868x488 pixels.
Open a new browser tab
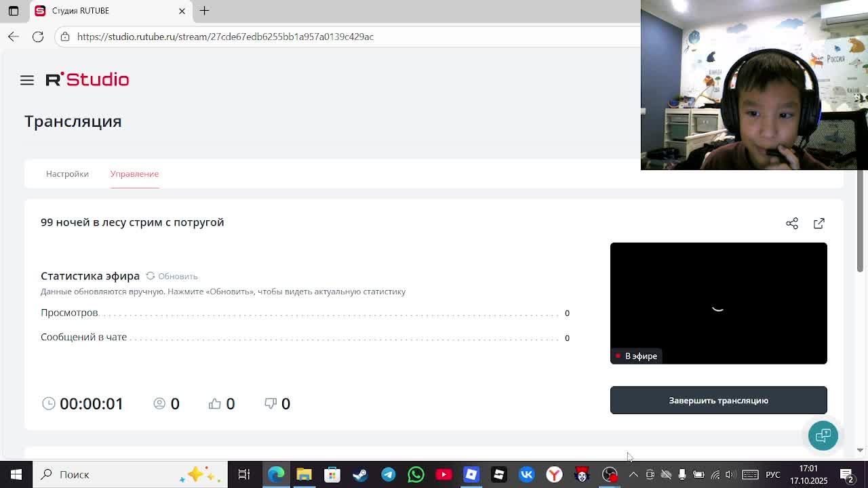coord(204,11)
